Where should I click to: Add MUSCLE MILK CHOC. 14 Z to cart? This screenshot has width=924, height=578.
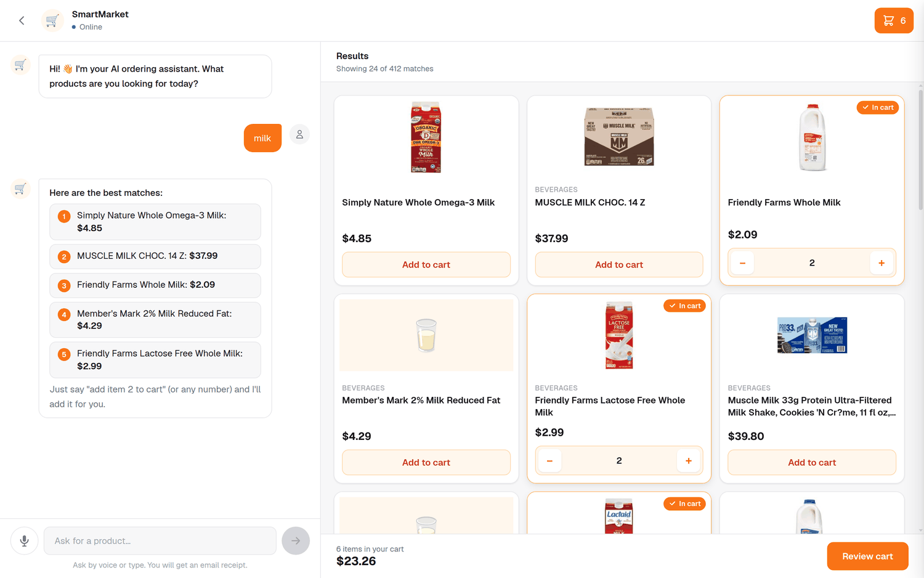619,264
